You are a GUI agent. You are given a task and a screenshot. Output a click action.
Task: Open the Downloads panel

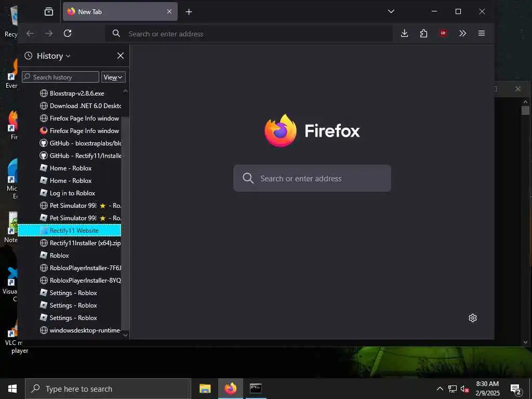coord(404,33)
